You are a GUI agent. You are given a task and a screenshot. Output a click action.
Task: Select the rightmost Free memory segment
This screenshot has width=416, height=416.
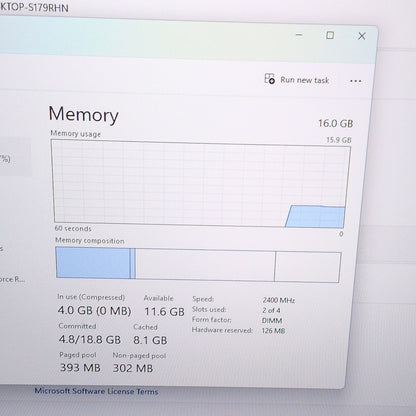[x=308, y=267]
